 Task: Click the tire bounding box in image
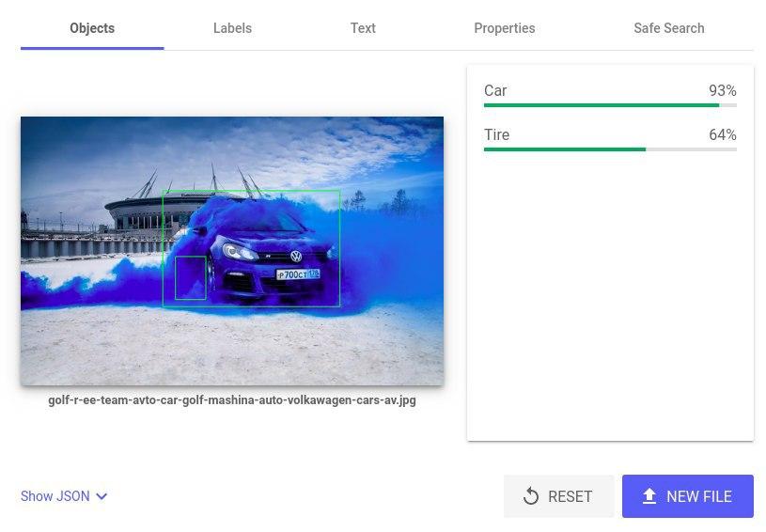191,277
